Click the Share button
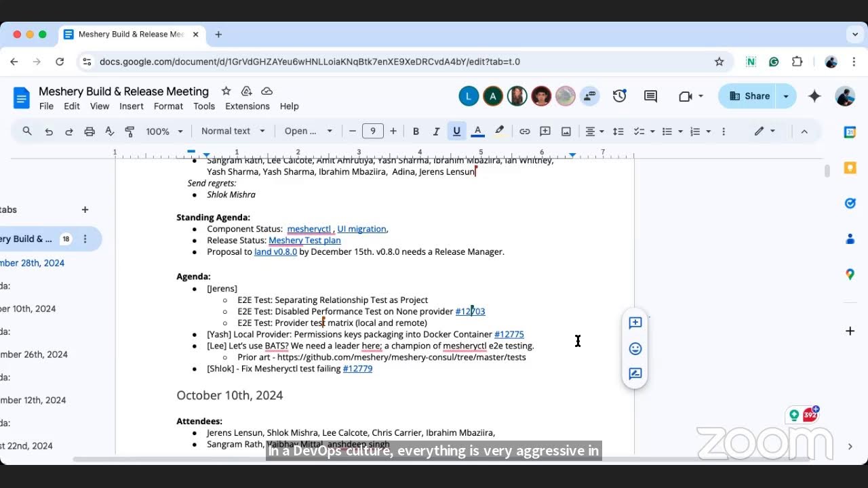 tap(748, 96)
